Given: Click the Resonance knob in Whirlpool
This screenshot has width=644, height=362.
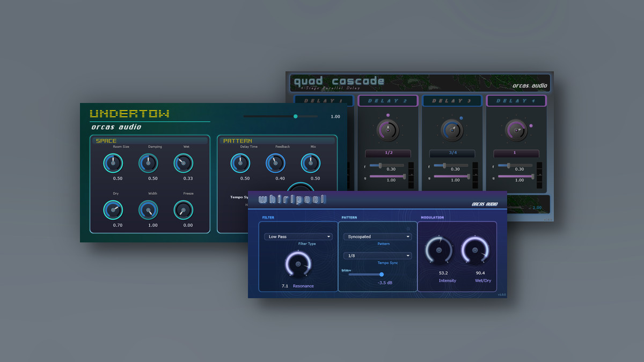Looking at the screenshot, I should pos(297,264).
